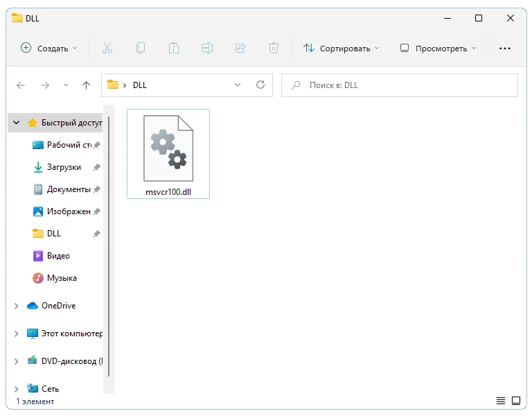Viewport: 532px width, 416px height.
Task: Open Документы in sidebar
Action: (69, 189)
